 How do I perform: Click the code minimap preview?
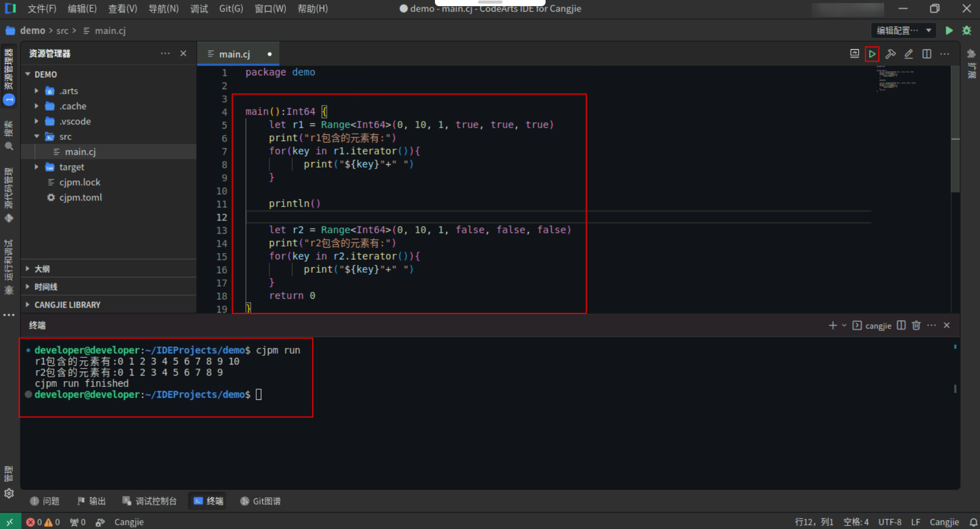896,79
